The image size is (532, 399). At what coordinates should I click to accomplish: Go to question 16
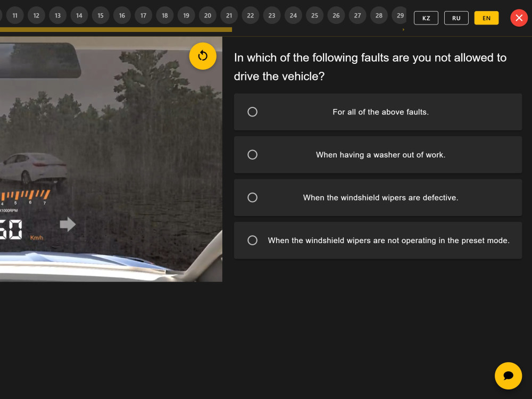pos(122,15)
